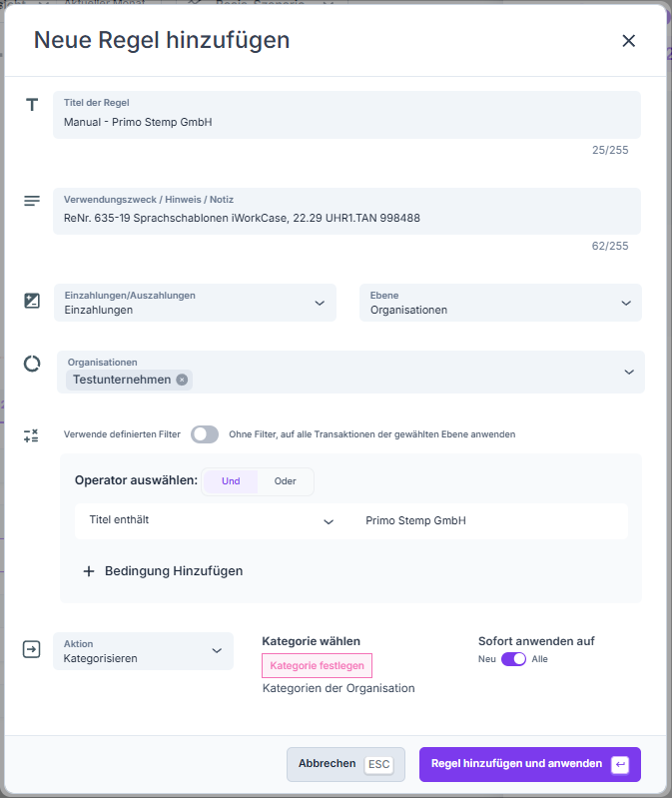Click the Organisationen circle icon
Screen dimensions: 672x798
click(32, 364)
